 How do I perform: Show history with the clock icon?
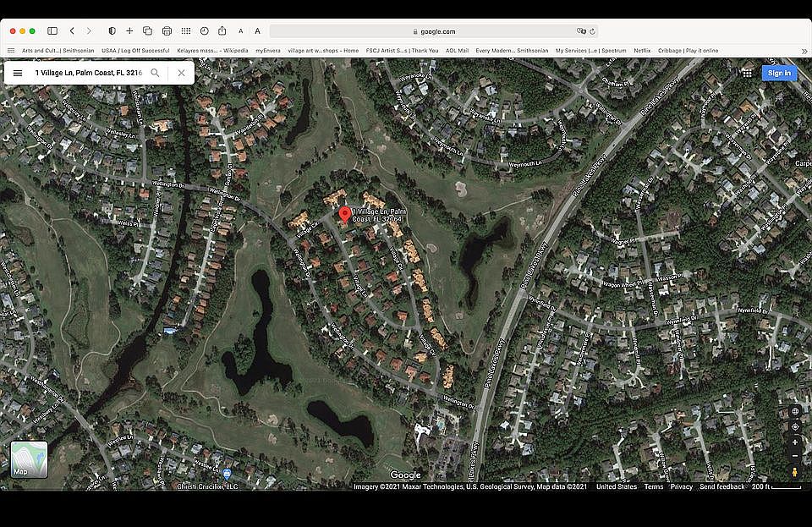(x=205, y=31)
